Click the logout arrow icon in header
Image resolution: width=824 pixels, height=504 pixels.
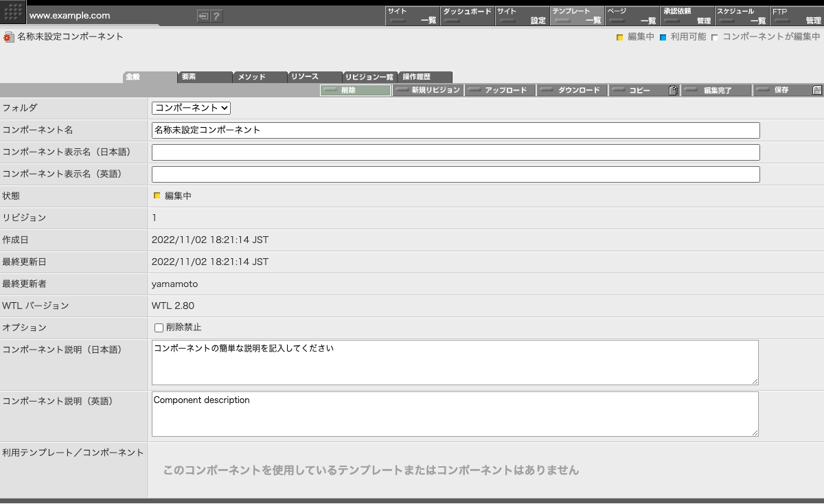tap(203, 16)
